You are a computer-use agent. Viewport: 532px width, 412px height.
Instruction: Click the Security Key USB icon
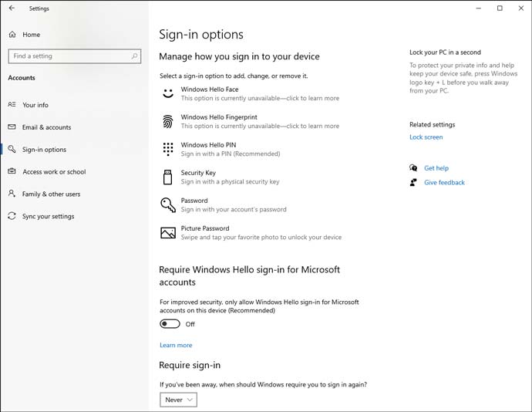[167, 177]
